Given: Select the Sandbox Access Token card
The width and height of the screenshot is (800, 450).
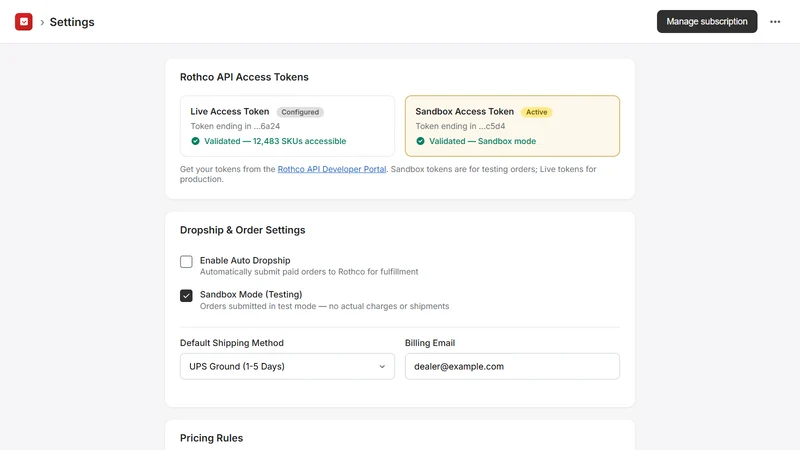Looking at the screenshot, I should click(512, 126).
